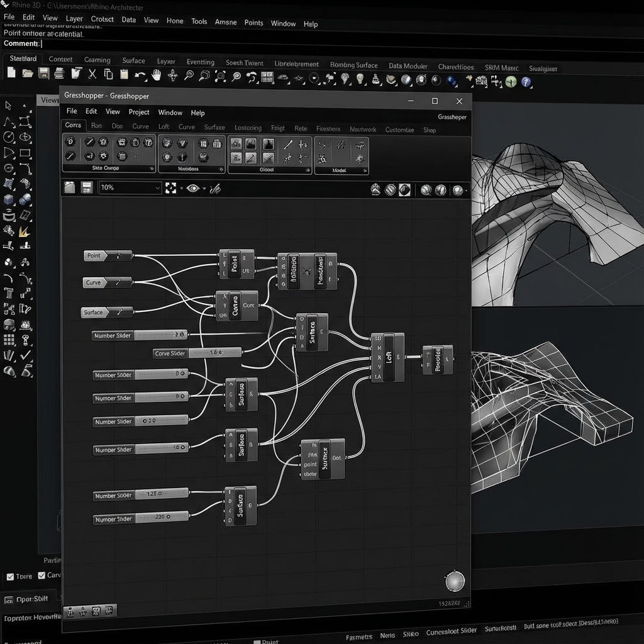Screen dimensions: 644x644
Task: Click the new document icon in Grasshopper toolbar
Action: coord(69,187)
